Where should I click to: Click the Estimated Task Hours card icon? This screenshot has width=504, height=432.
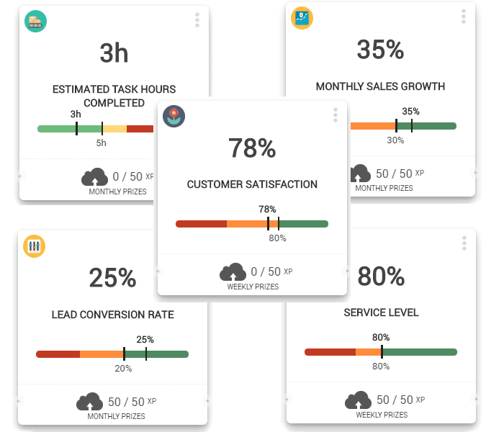(35, 21)
